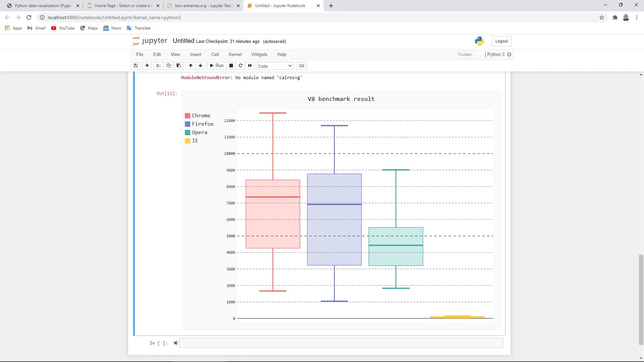644x362 pixels.
Task: Open the Widgets menu dropdown
Action: (259, 54)
